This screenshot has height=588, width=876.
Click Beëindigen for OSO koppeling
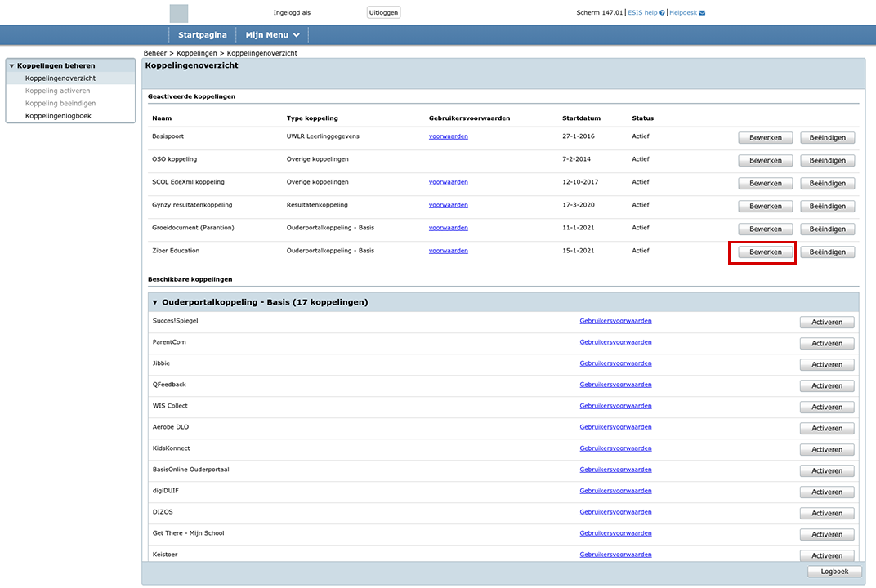[x=828, y=160]
